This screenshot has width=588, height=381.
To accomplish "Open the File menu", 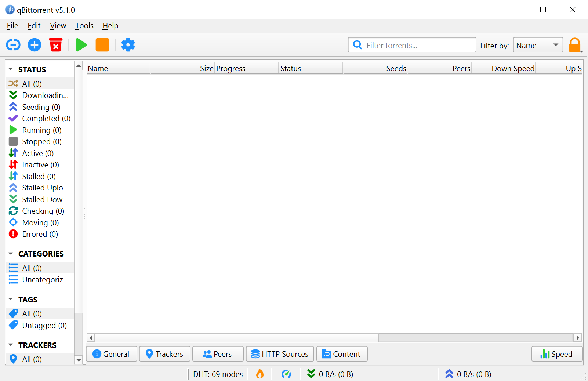I will (x=12, y=26).
